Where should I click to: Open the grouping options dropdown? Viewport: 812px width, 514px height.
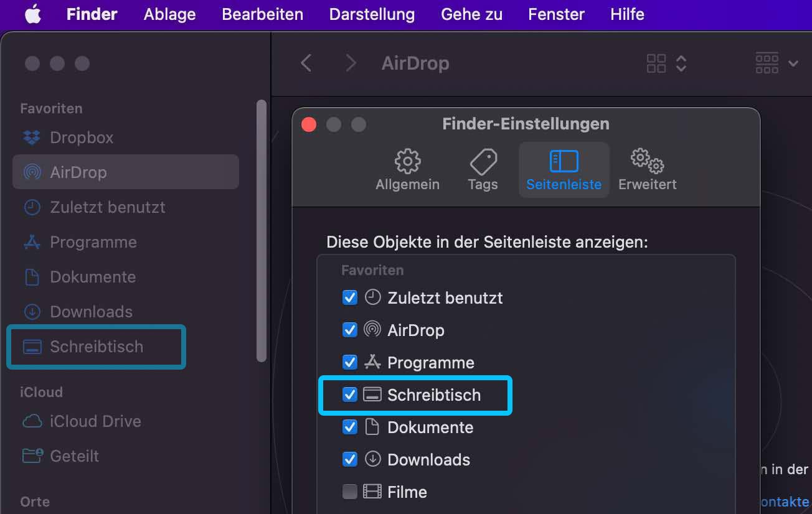click(x=777, y=63)
